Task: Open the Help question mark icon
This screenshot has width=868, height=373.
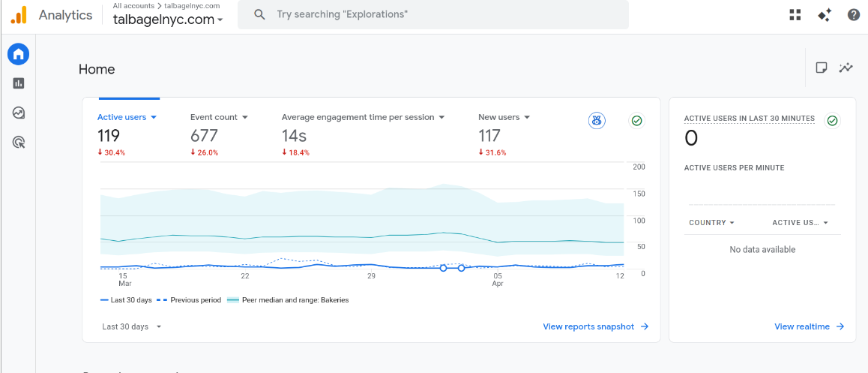Action: [x=854, y=15]
